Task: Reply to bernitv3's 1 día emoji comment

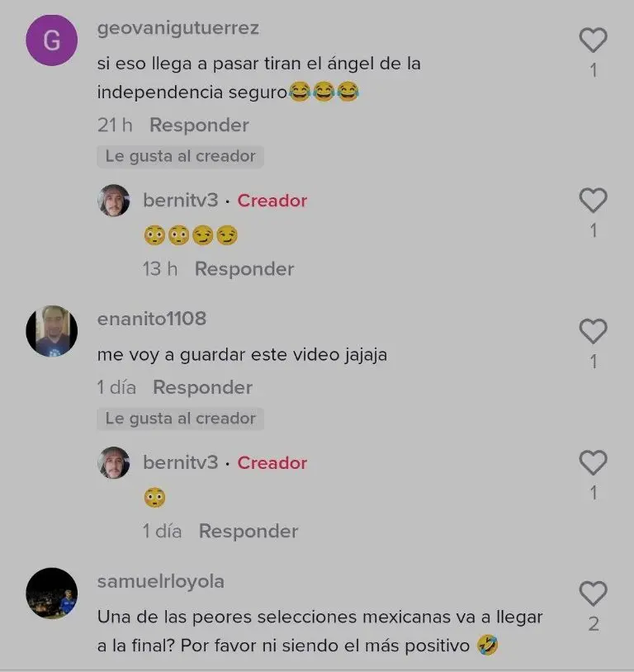Action: [x=248, y=532]
